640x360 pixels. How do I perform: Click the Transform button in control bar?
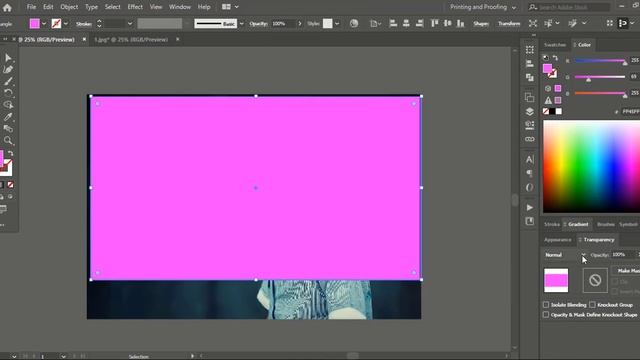[x=509, y=24]
